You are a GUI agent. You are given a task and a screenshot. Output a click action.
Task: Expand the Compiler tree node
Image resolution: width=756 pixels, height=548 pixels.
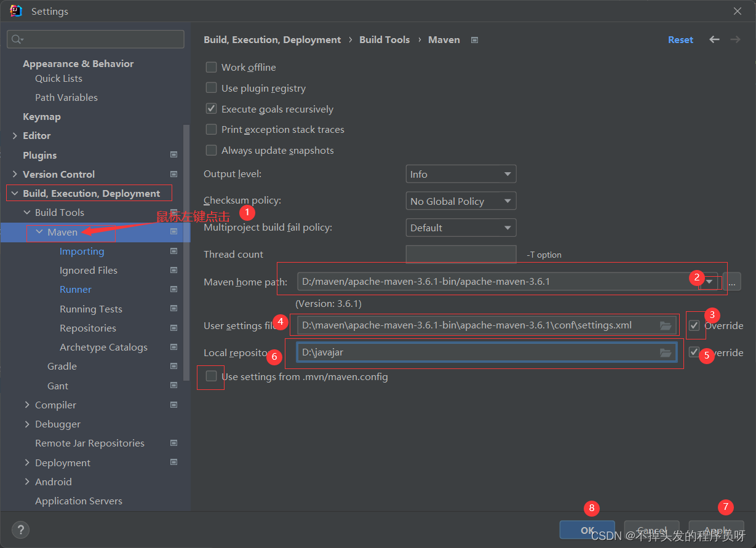[27, 405]
